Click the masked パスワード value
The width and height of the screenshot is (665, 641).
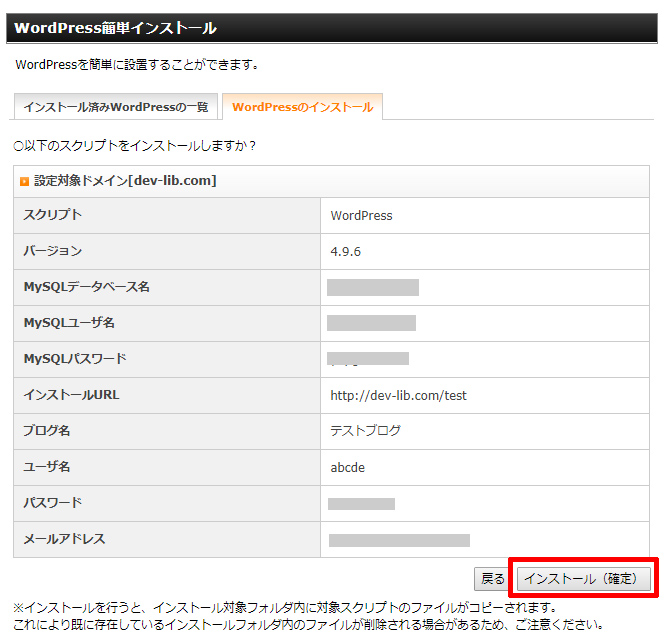tap(361, 504)
